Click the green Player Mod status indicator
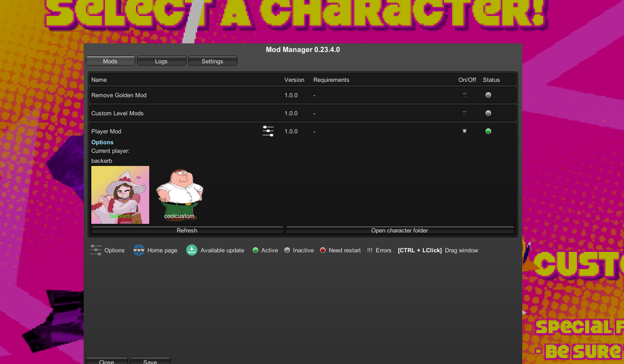Viewport: 624px width, 364px height. click(x=488, y=131)
